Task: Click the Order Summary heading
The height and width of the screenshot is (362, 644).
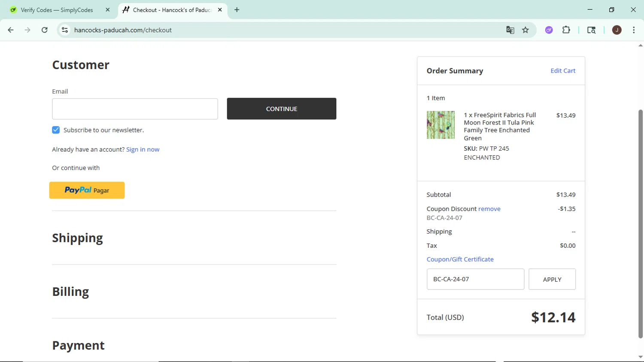Action: click(x=455, y=71)
